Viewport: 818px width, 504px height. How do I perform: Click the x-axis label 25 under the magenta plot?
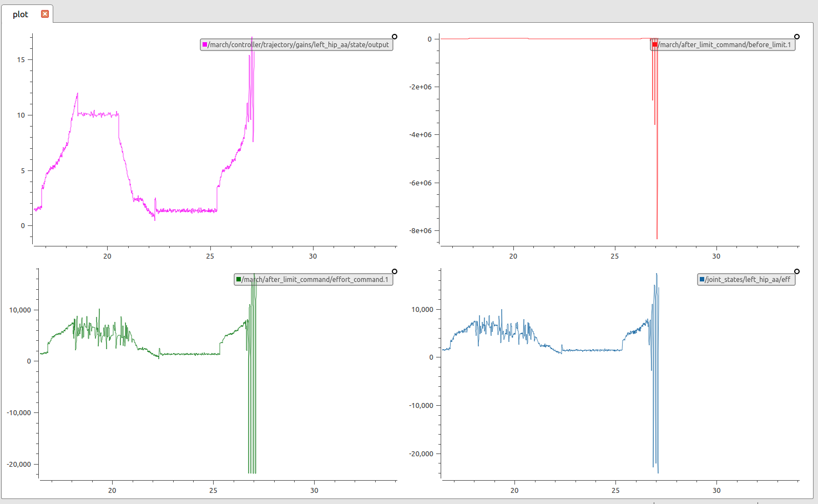(210, 256)
